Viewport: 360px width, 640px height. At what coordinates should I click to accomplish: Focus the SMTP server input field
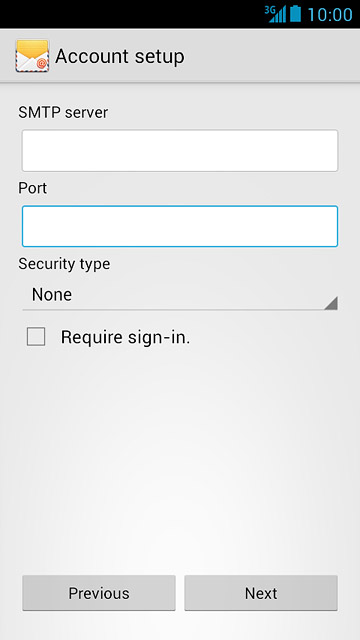[x=180, y=151]
